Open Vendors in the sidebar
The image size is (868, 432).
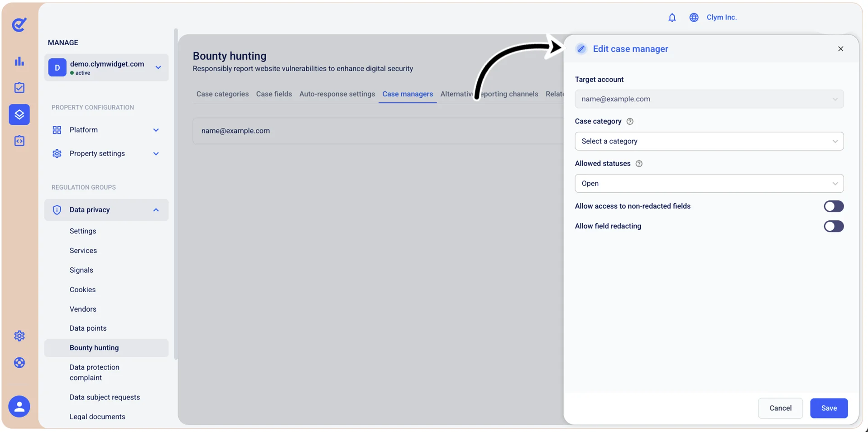click(x=83, y=309)
